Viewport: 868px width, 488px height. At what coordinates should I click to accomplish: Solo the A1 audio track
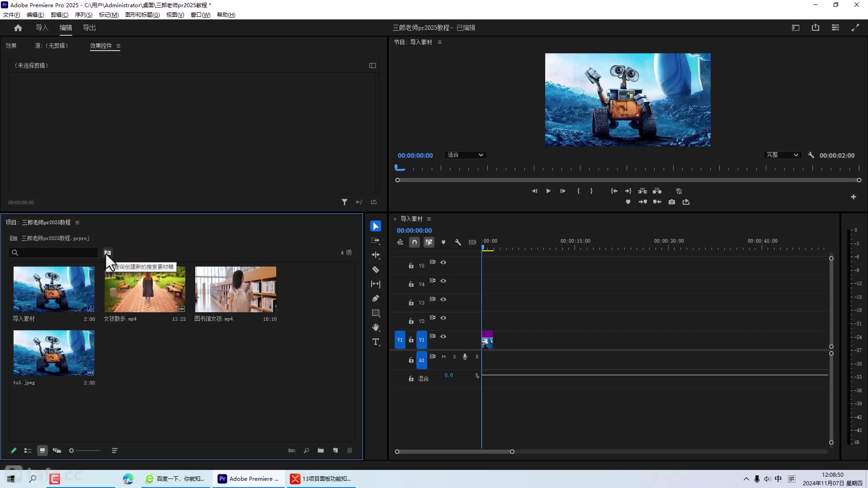pyautogui.click(x=454, y=357)
